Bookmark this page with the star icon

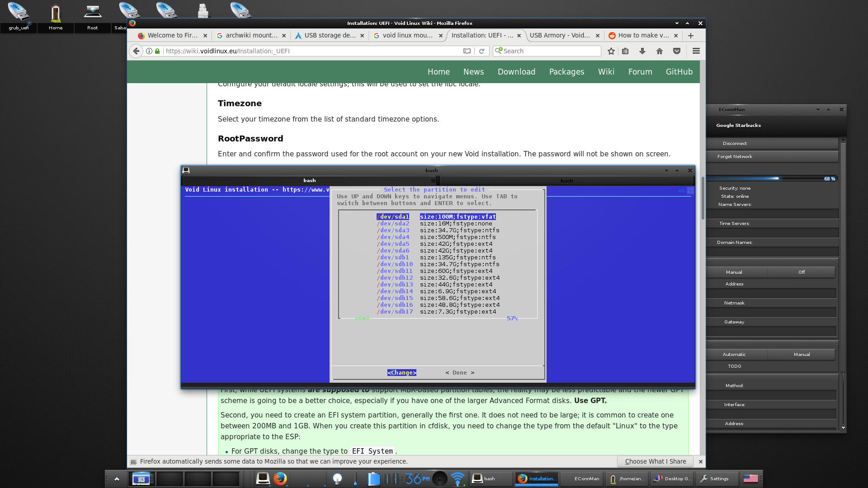coord(611,51)
